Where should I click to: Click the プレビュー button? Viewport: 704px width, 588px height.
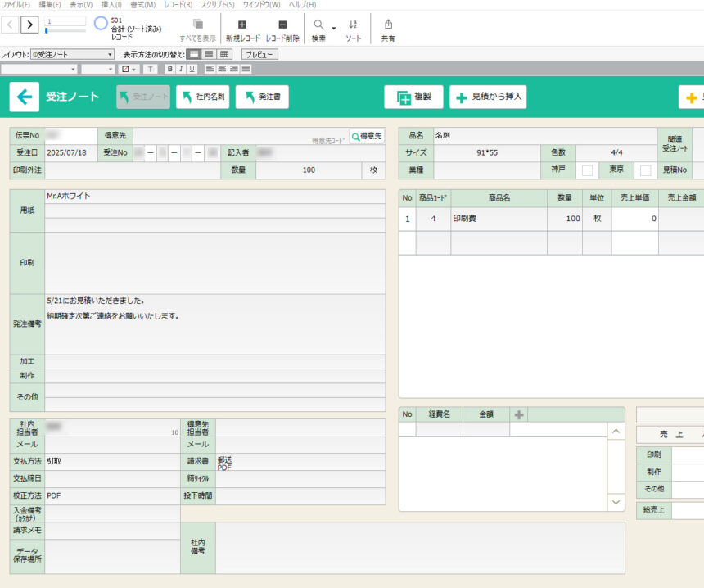click(259, 54)
